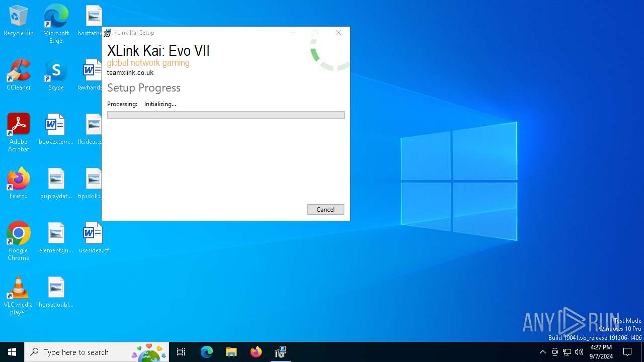Click the Setup Progress heading
The height and width of the screenshot is (362, 644).
(144, 87)
